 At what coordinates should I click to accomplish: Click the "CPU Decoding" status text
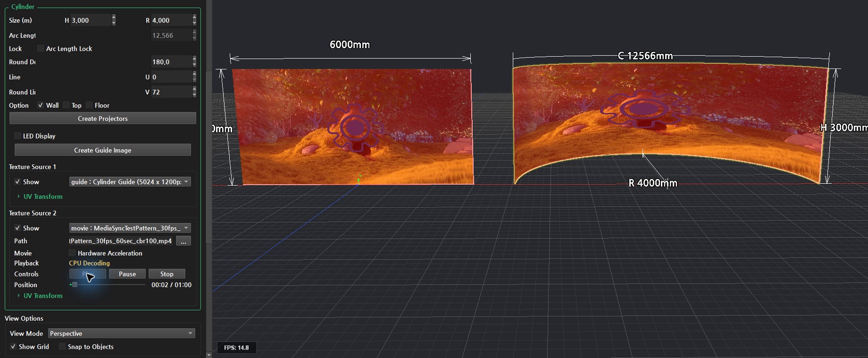click(x=89, y=263)
